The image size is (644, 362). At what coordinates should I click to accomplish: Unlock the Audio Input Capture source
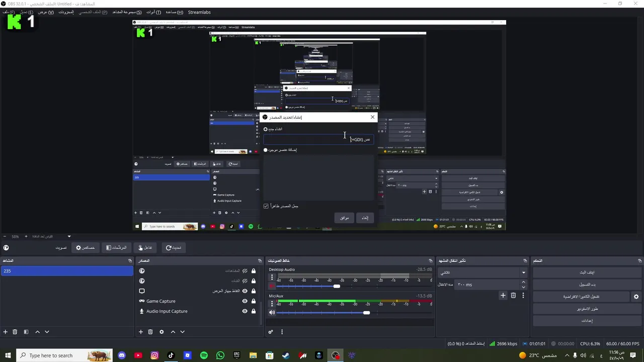coord(254,311)
